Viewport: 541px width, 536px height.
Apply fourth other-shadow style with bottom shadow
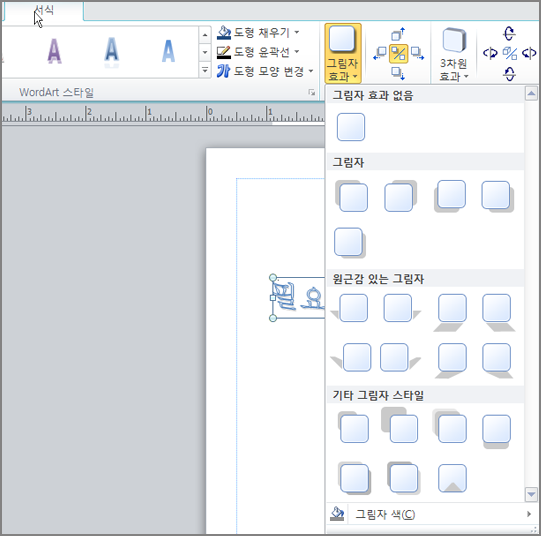click(x=496, y=431)
